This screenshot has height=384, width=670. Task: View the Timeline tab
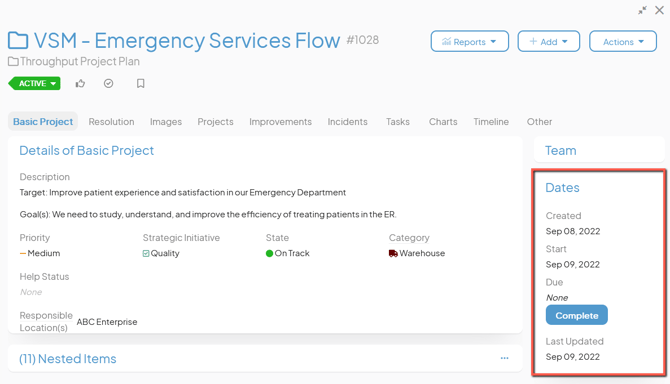coord(491,122)
